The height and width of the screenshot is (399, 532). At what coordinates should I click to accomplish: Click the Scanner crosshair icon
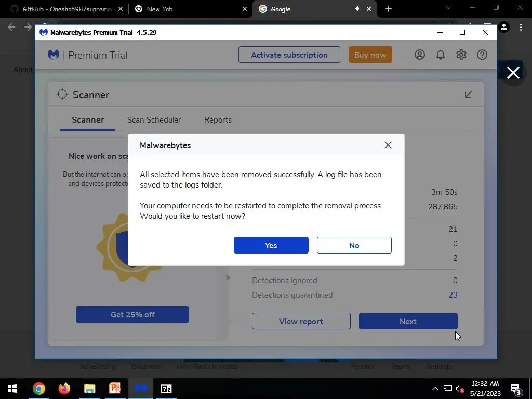click(62, 94)
